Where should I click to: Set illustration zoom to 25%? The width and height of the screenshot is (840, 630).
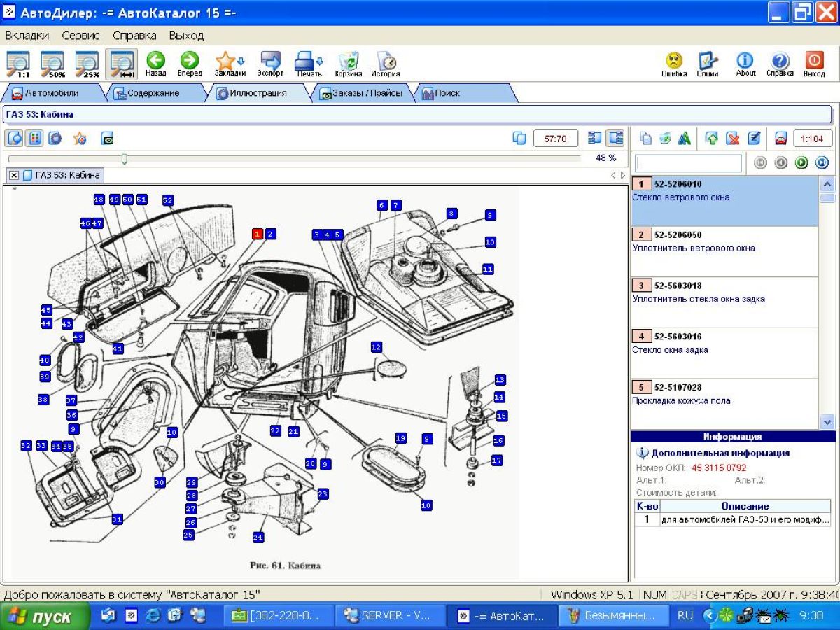pos(87,64)
